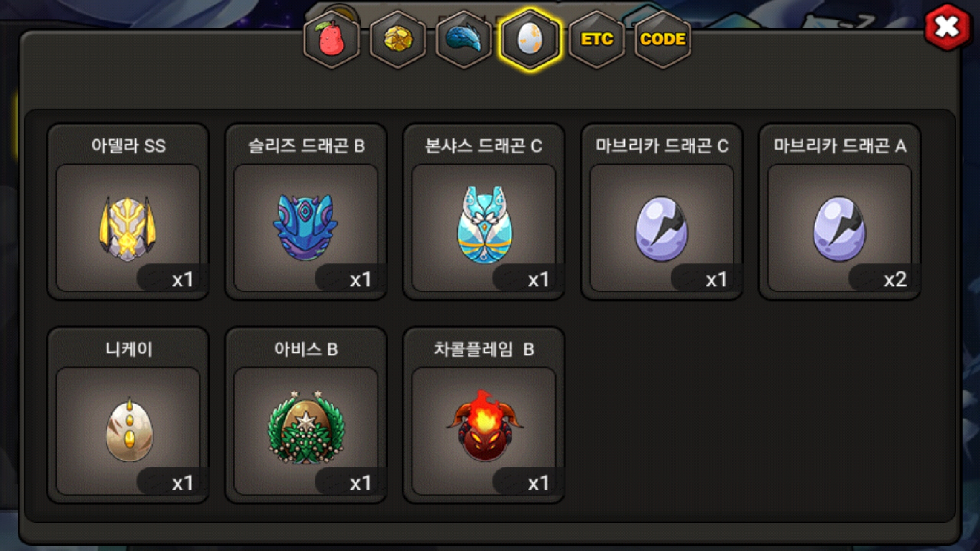Select the wreathed 아비스 B egg
This screenshot has height=551, width=980.
[x=306, y=431]
